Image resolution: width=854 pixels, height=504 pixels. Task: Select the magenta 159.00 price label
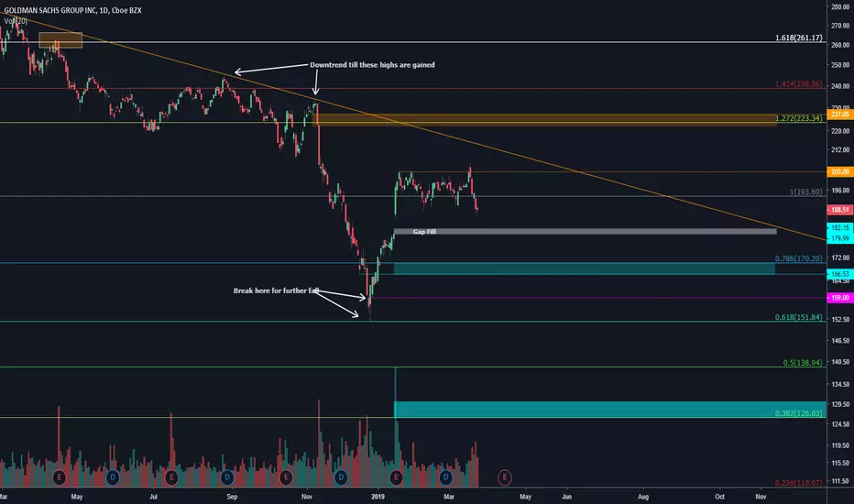[x=840, y=298]
